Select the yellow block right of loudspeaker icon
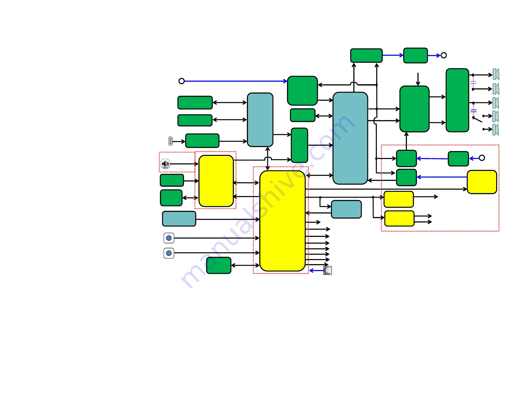532x400 pixels. click(216, 181)
